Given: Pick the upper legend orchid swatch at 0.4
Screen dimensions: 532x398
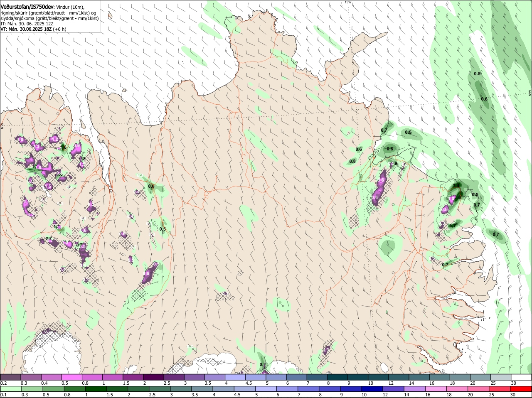Looking at the screenshot, I should pos(51,377).
